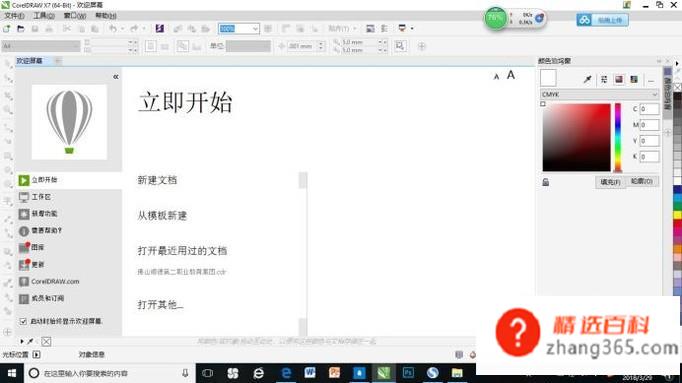Click the welcome list vertical scrollbar

pyautogui.click(x=303, y=253)
